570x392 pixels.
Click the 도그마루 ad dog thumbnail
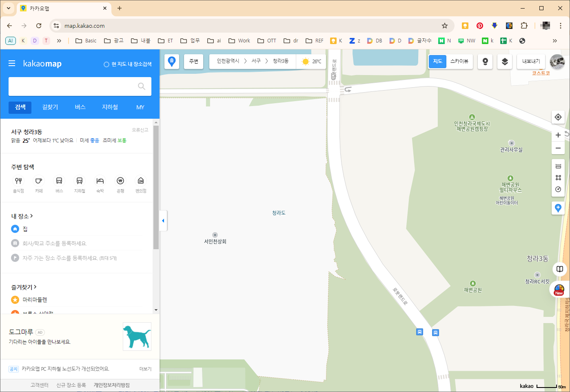click(137, 337)
